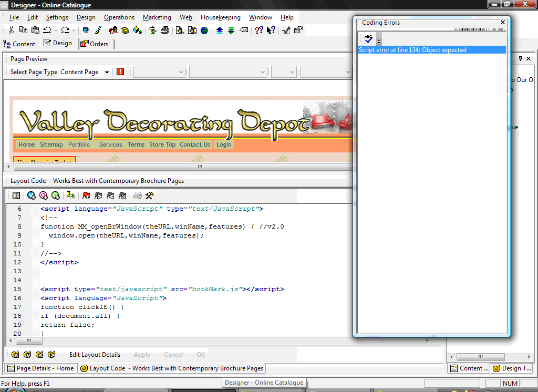Click Edit Layout Details button
Viewport: 538px width, 392px height.
click(95, 355)
